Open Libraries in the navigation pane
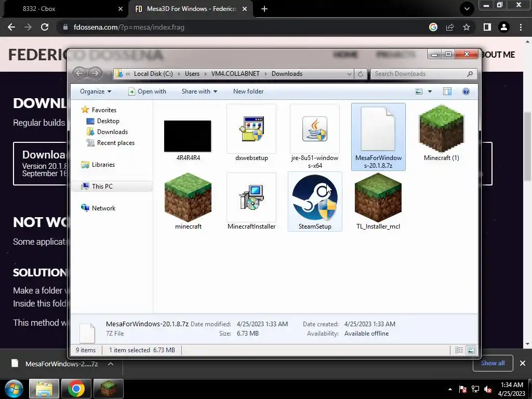This screenshot has width=532, height=399. 103,165
